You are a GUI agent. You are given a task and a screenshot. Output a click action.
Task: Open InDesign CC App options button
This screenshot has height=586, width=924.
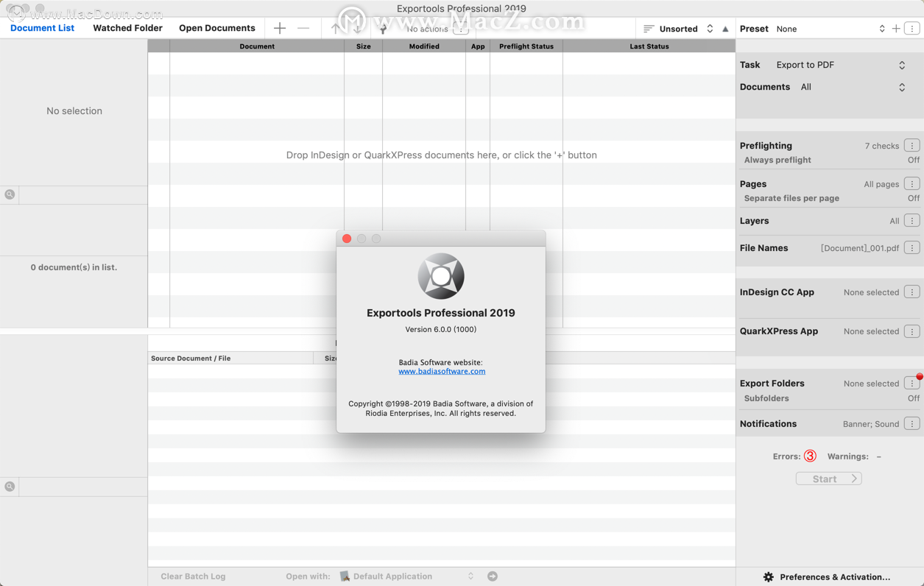point(912,292)
